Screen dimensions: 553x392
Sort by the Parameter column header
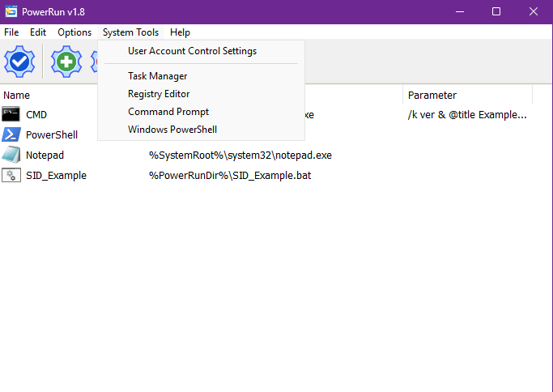click(432, 96)
